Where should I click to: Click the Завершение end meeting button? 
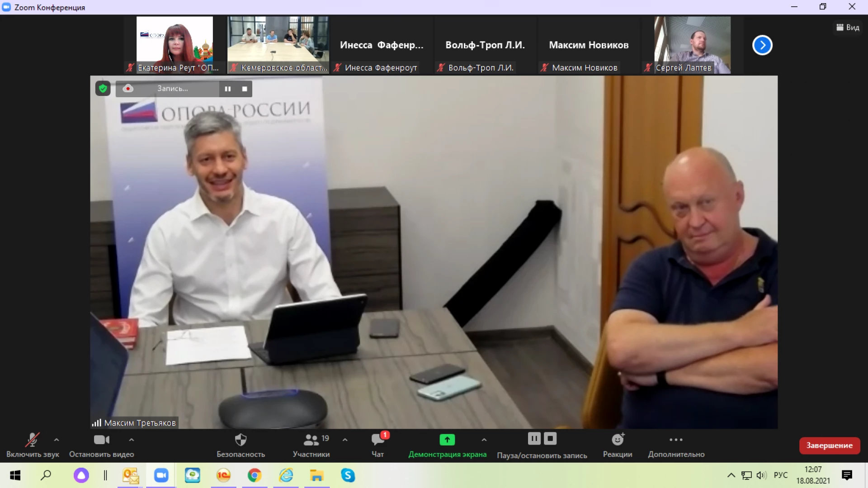pyautogui.click(x=830, y=445)
